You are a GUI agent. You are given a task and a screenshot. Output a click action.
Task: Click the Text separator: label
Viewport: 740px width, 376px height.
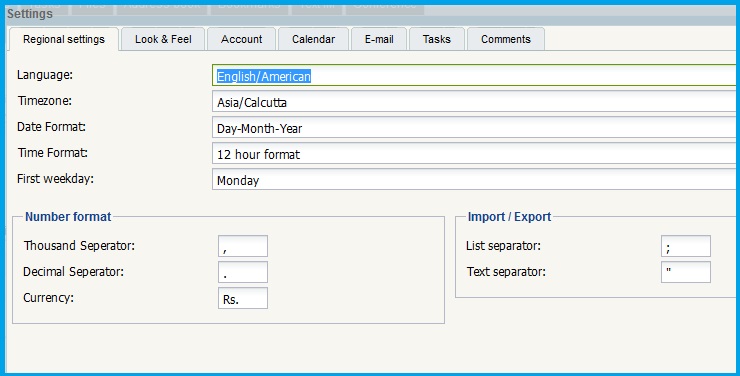click(506, 272)
